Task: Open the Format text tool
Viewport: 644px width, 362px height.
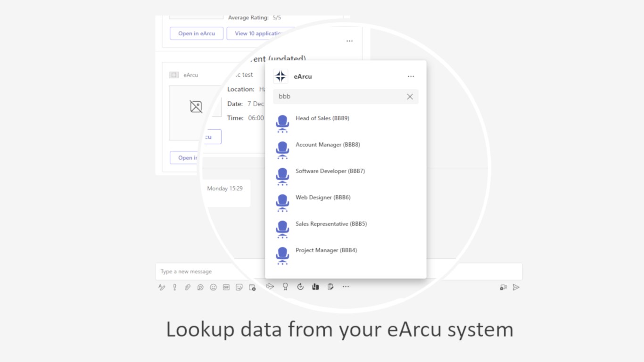Action: click(162, 287)
